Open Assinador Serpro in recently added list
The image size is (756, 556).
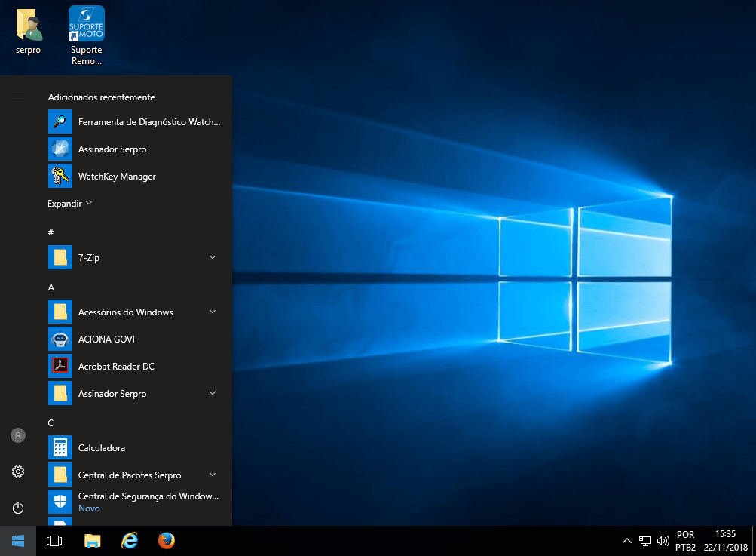coord(112,149)
